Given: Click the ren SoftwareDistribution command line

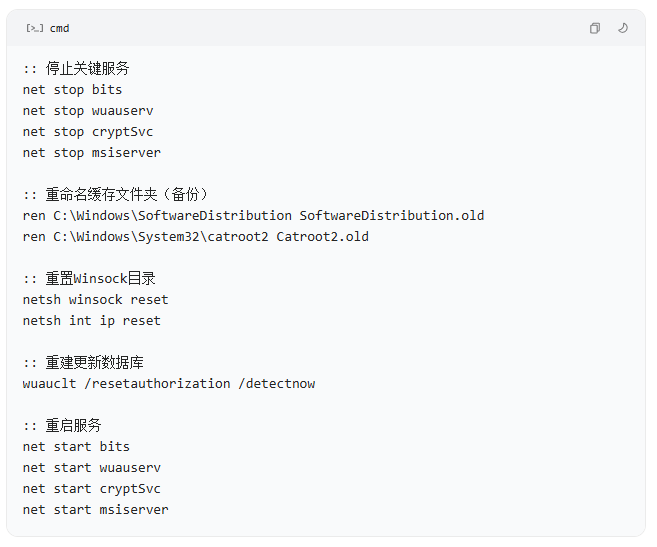Looking at the screenshot, I should click(x=253, y=215).
